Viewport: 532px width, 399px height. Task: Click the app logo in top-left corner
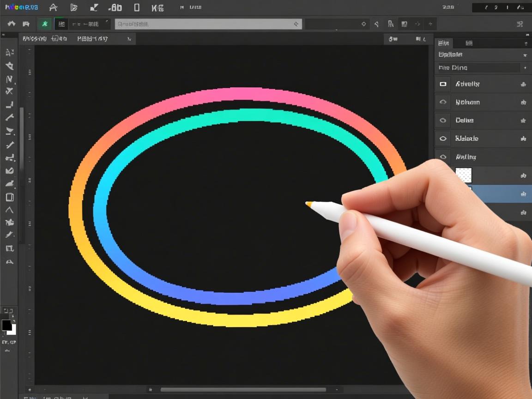point(22,7)
